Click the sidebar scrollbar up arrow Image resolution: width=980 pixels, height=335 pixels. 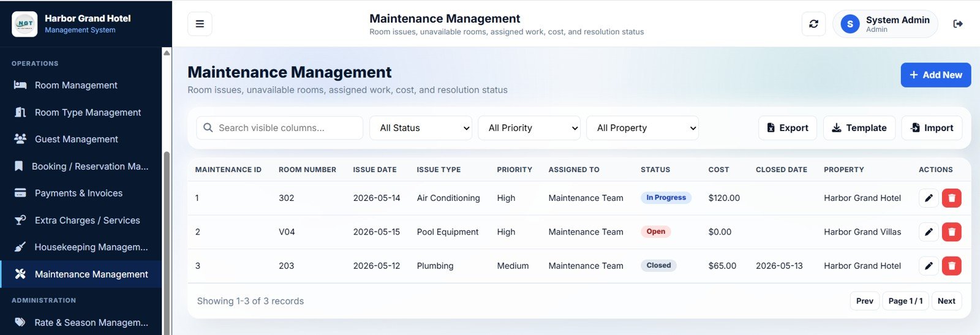167,53
